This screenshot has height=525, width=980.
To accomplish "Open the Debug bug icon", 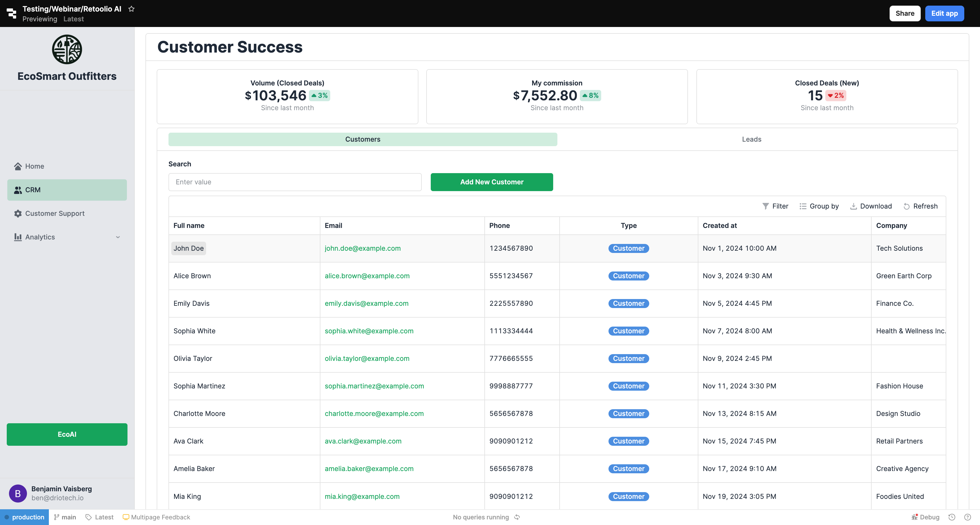I will point(915,517).
